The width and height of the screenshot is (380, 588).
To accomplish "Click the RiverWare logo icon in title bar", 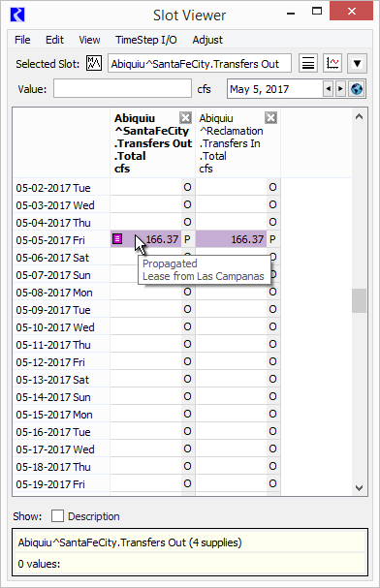I will tap(17, 15).
